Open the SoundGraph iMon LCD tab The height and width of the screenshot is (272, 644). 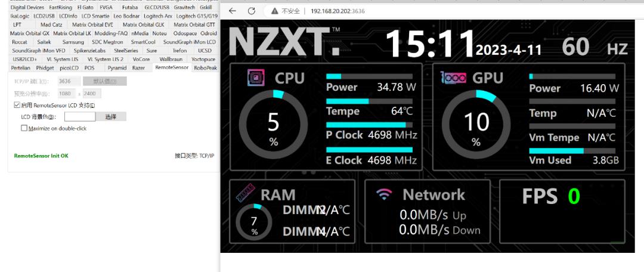pyautogui.click(x=190, y=42)
